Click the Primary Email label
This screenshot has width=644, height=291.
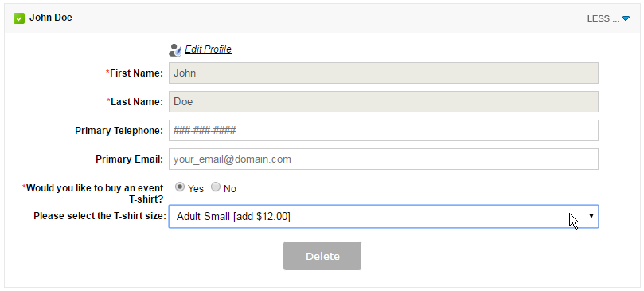pos(130,159)
